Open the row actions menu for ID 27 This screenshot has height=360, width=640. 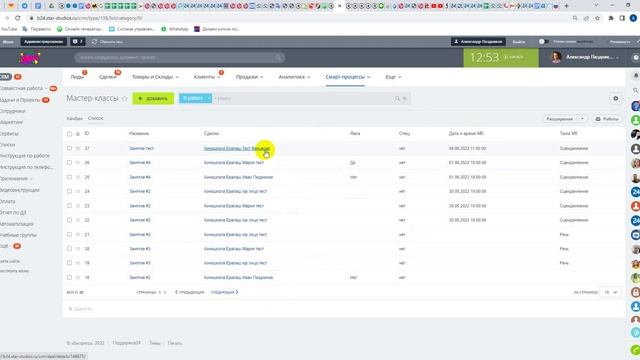click(x=78, y=149)
